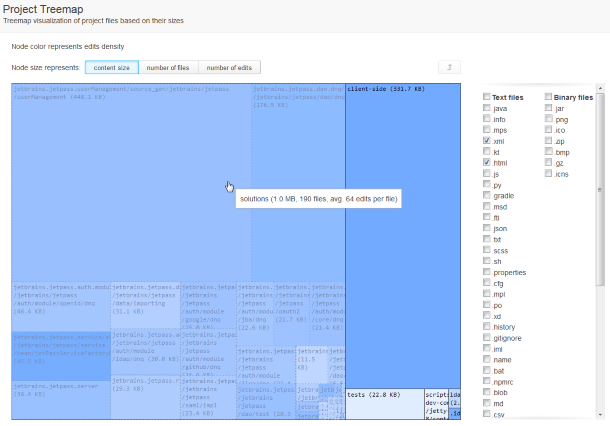The height and width of the screenshot is (426, 610).
Task: Open the oauth2 (21.7 KB) node
Action: point(291,314)
